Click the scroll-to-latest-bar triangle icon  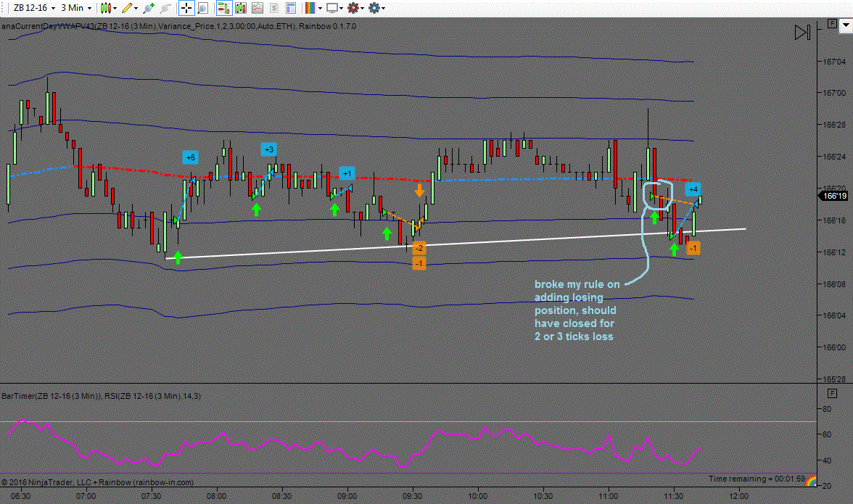[x=802, y=32]
